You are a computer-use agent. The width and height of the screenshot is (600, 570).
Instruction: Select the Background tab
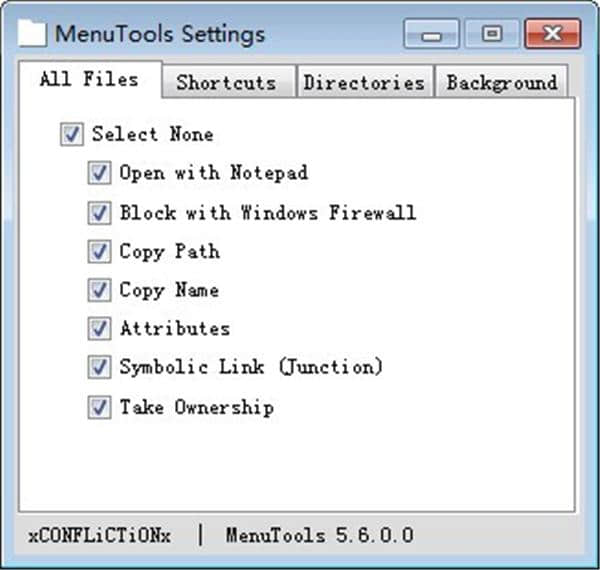[501, 83]
